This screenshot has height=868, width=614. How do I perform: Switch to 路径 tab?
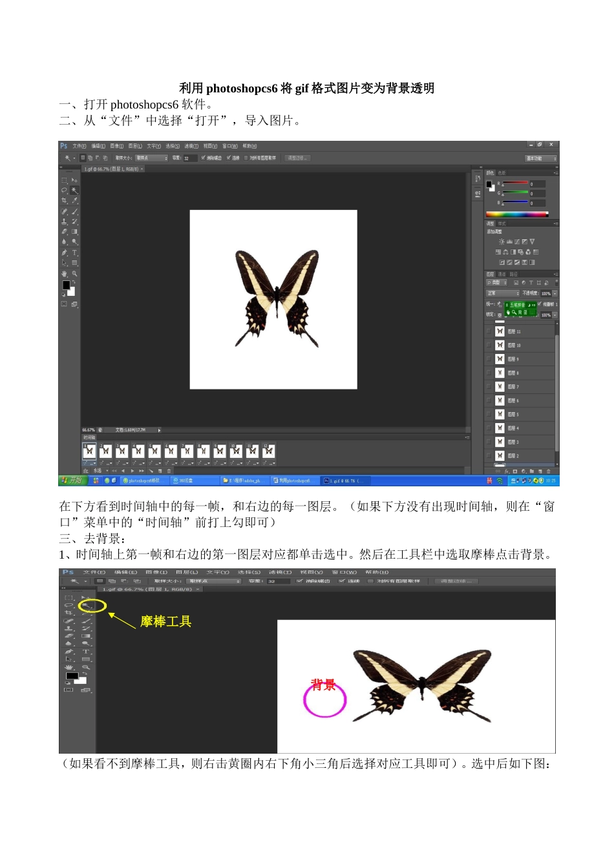pos(514,274)
